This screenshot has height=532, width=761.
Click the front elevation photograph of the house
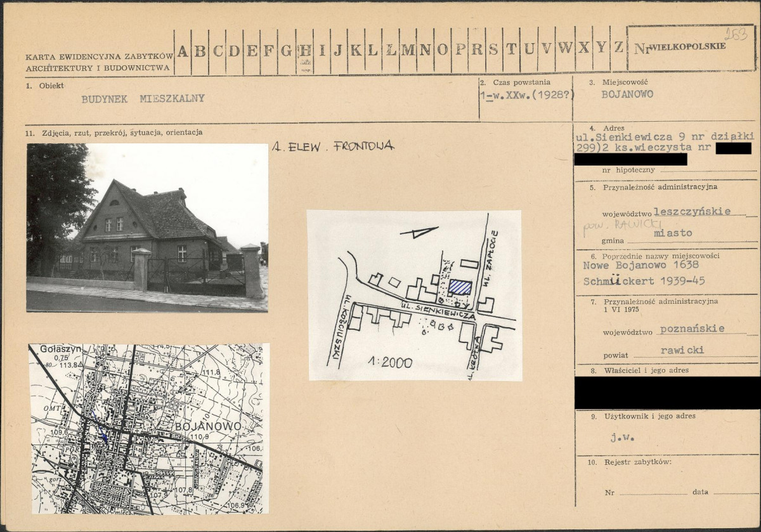point(147,228)
